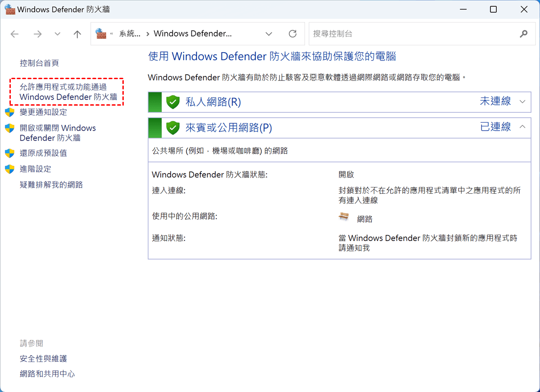Click the firewall icon in address bar
Image resolution: width=540 pixels, height=392 pixels.
101,33
